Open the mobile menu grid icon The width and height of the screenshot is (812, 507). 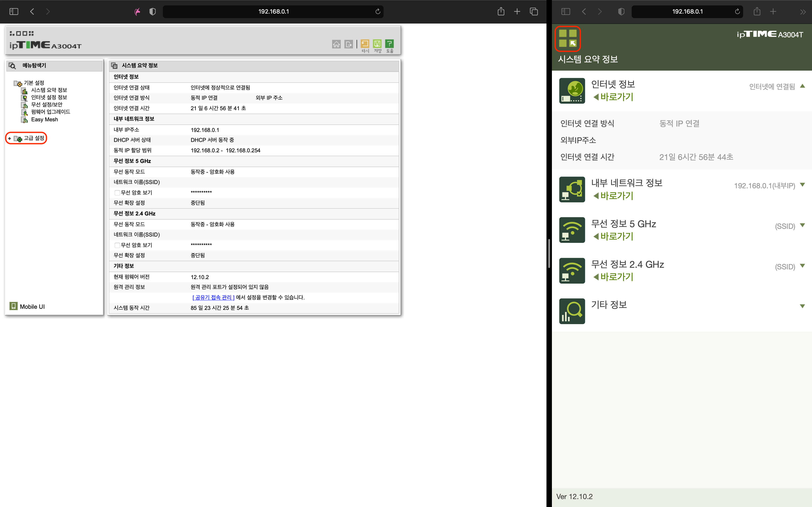point(568,38)
